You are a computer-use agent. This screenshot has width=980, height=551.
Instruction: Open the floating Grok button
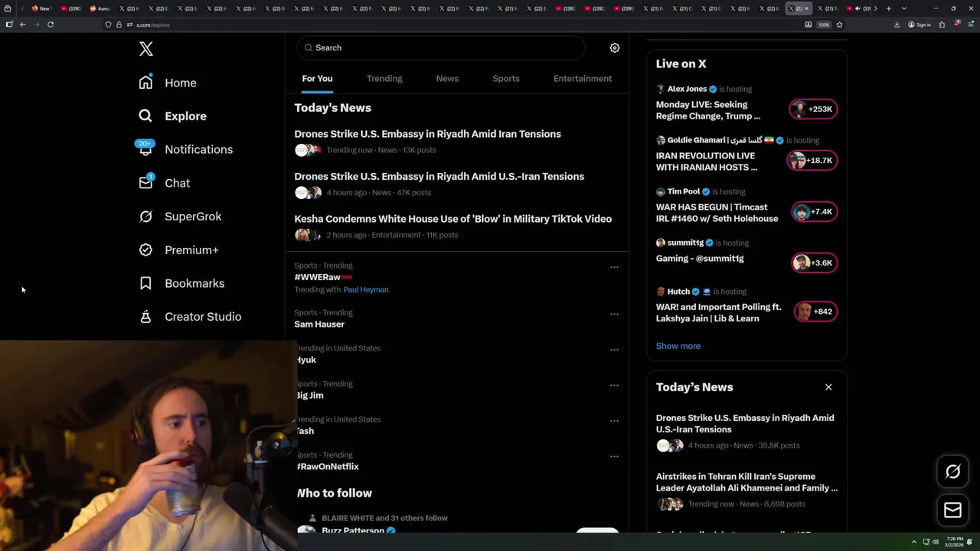point(952,471)
